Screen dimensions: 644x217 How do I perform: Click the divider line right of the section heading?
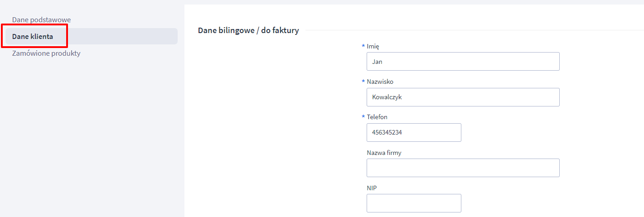[471, 30]
